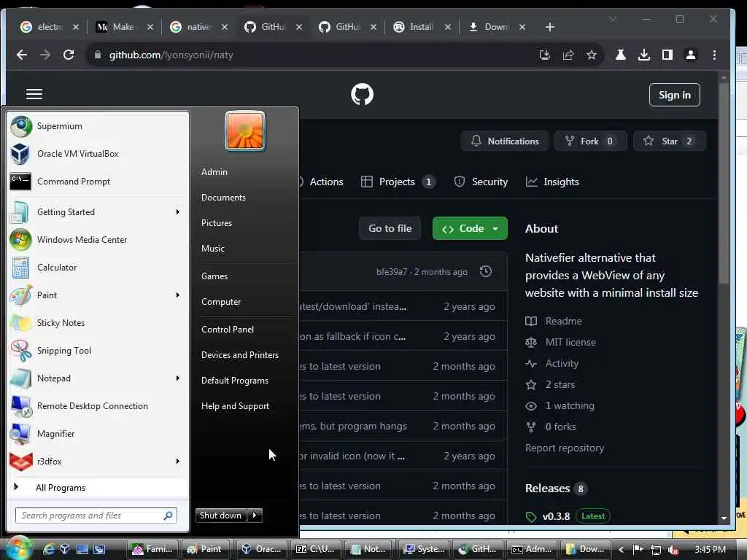Click the Go to file button

click(x=390, y=228)
